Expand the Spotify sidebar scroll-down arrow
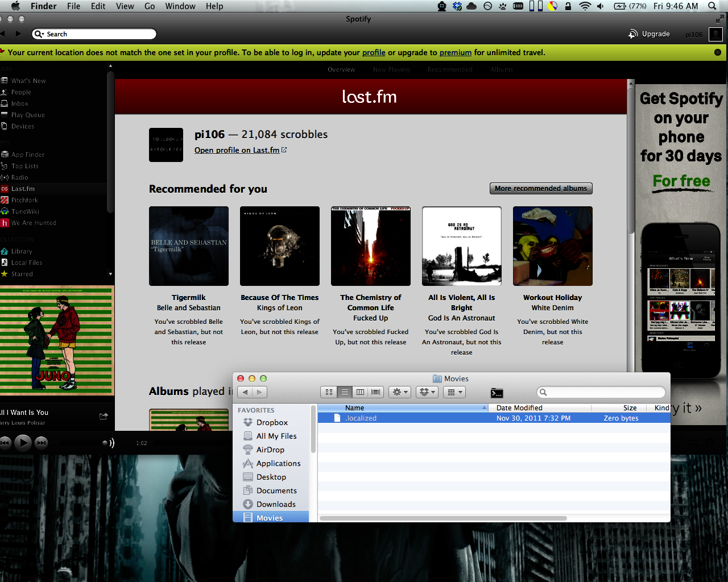728x582 pixels. (x=110, y=274)
